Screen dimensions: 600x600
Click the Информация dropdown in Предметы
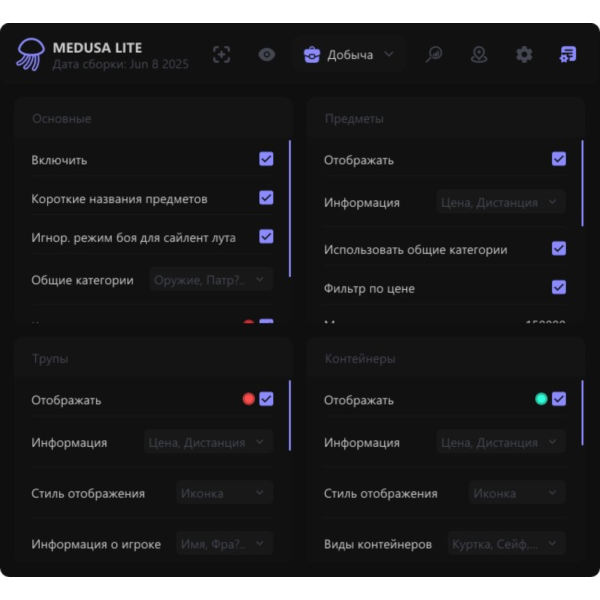[x=501, y=202]
